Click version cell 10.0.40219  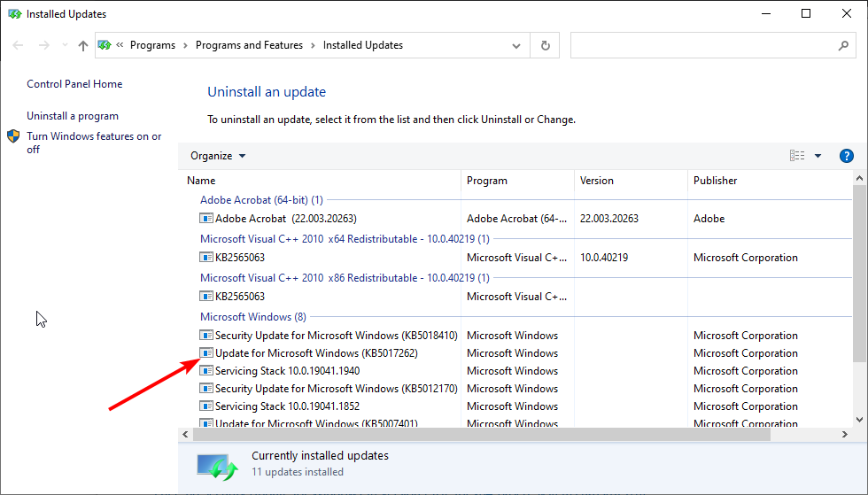pyautogui.click(x=604, y=258)
